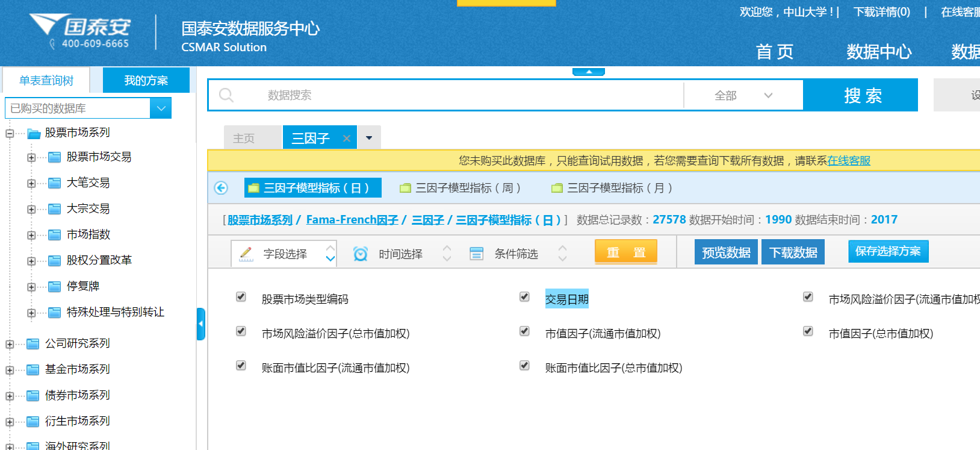Uncheck 市场风险溢价因子(总市值加权) checkbox

click(x=241, y=331)
